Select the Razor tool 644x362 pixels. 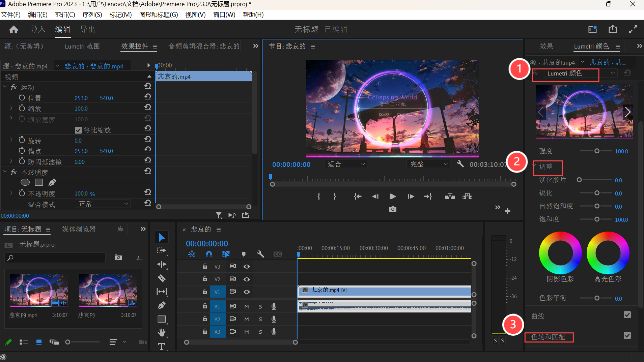pos(162,278)
